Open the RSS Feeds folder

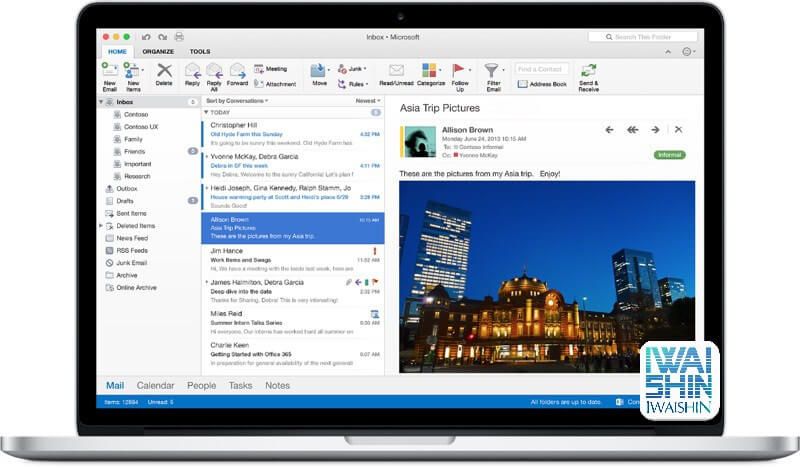coord(132,251)
